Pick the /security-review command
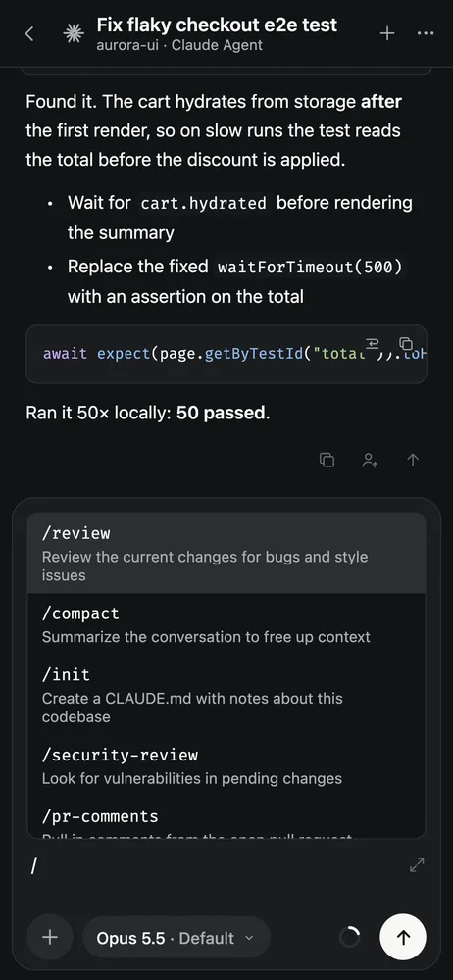The height and width of the screenshot is (980, 453). (x=226, y=765)
